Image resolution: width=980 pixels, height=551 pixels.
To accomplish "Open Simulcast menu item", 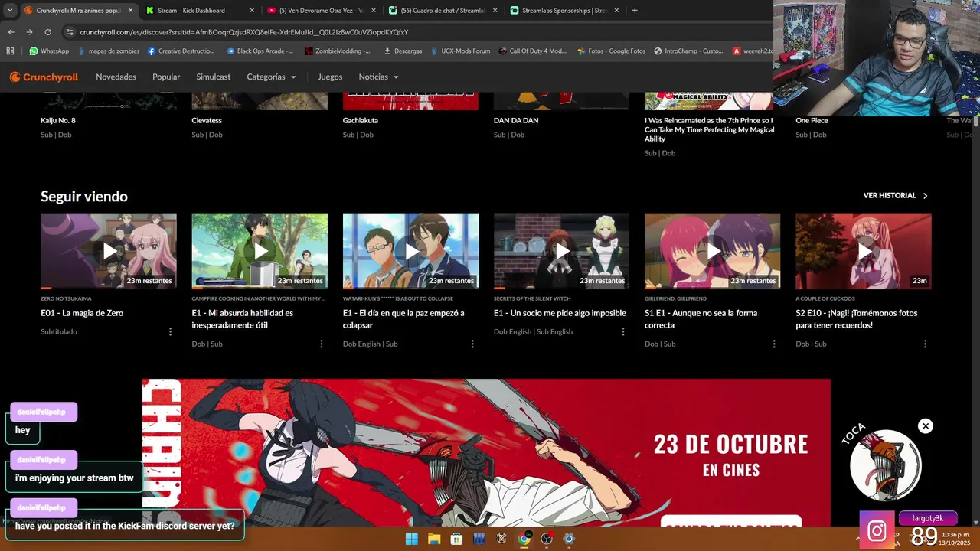I will click(213, 77).
